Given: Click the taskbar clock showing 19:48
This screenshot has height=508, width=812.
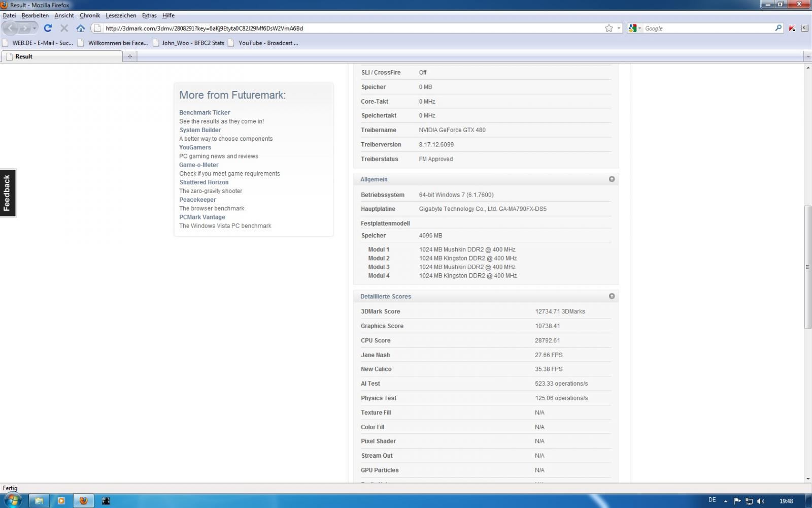Looking at the screenshot, I should tap(786, 501).
